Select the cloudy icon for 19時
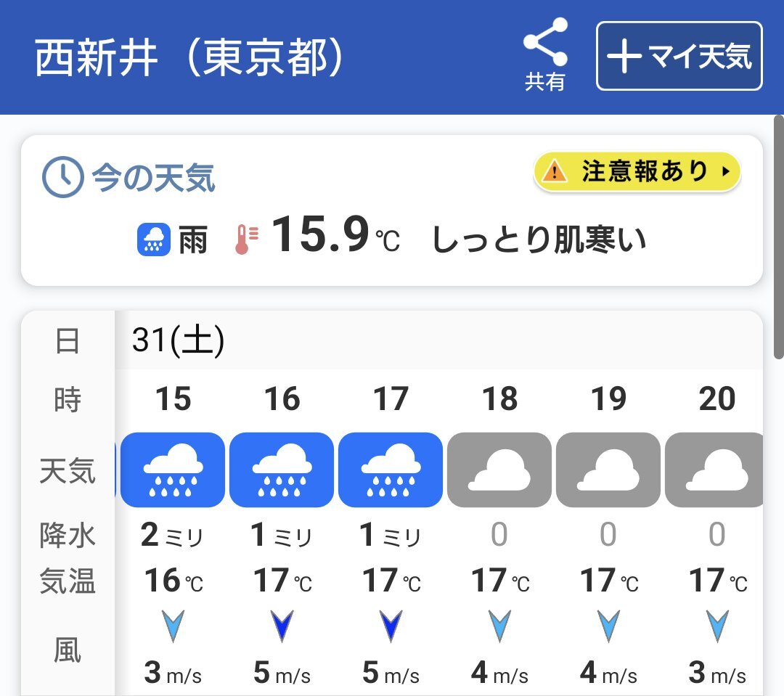Viewport: 784px width, 696px height. [608, 470]
